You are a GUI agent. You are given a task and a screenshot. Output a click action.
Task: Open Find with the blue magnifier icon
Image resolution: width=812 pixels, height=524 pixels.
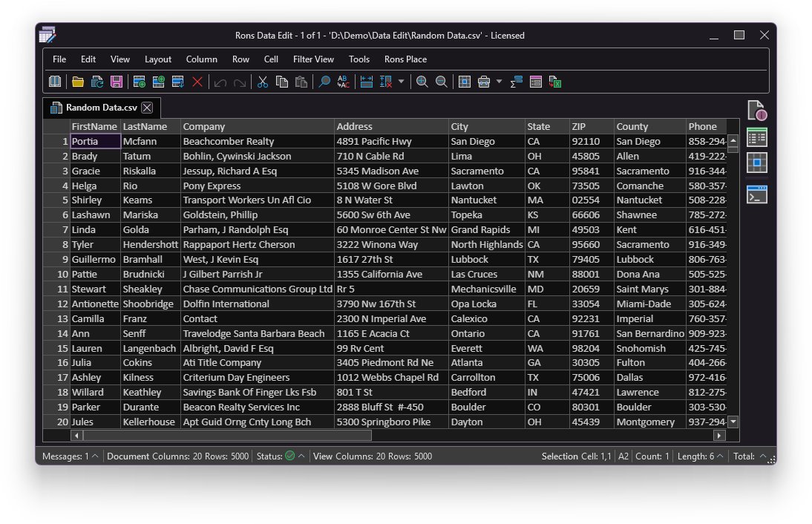pyautogui.click(x=324, y=82)
